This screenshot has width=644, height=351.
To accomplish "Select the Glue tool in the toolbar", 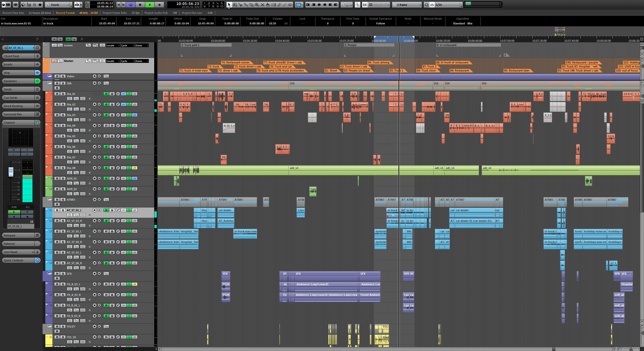I will (x=246, y=5).
